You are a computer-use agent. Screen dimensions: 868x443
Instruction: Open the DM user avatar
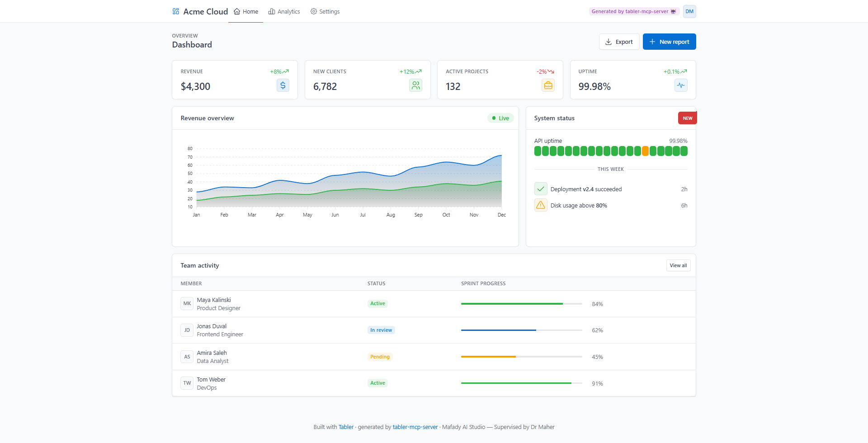pyautogui.click(x=689, y=11)
